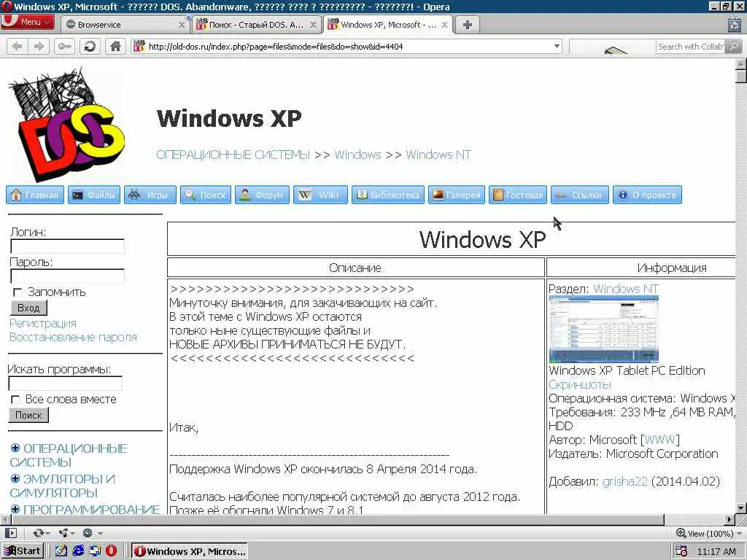Open the Библиотека navigation button
Image resolution: width=747 pixels, height=560 pixels.
pos(388,195)
